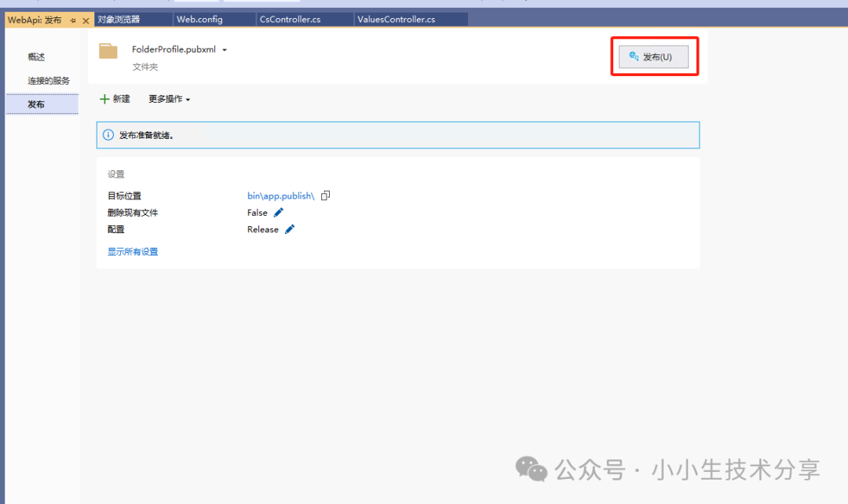The image size is (848, 504).
Task: Click the 显示所有设置 link
Action: [133, 252]
